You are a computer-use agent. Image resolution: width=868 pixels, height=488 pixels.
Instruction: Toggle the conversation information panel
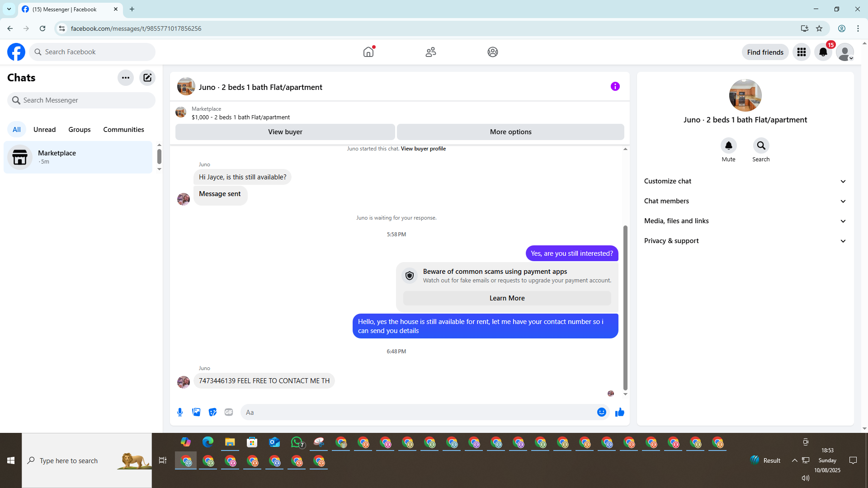click(x=615, y=86)
